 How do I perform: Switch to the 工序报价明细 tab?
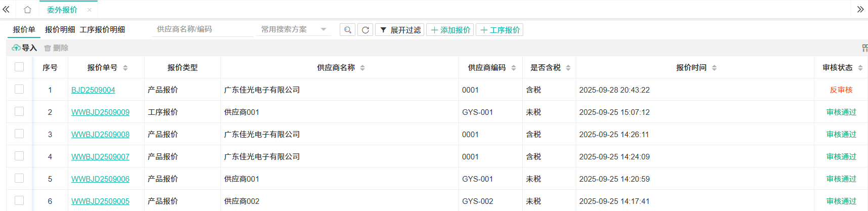pyautogui.click(x=102, y=29)
